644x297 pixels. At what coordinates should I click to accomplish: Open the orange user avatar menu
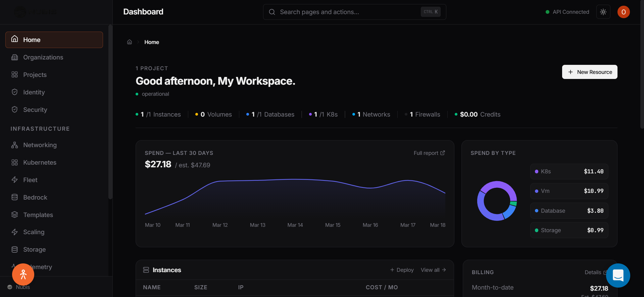pyautogui.click(x=624, y=12)
